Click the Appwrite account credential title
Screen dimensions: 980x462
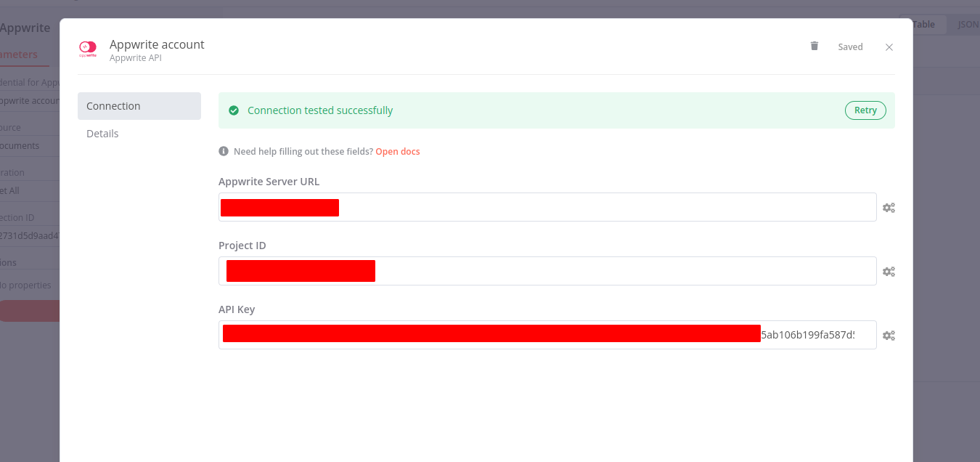pos(157,44)
